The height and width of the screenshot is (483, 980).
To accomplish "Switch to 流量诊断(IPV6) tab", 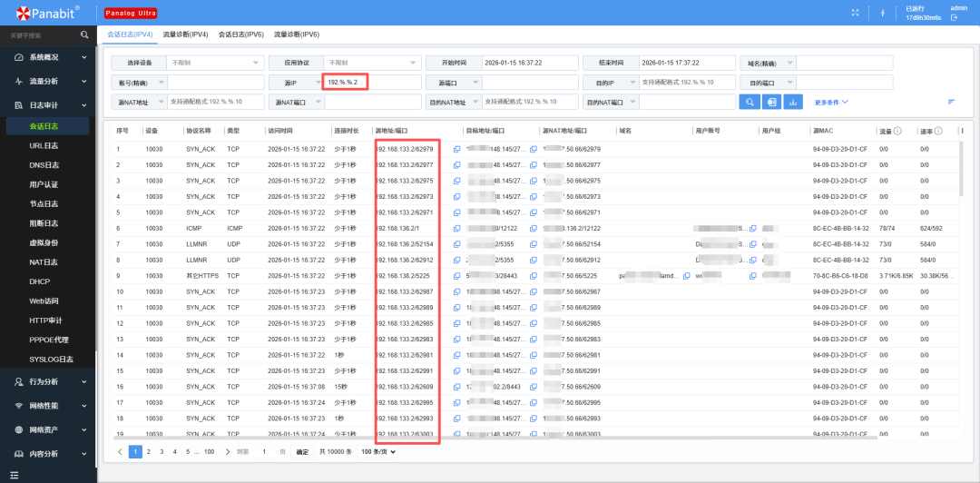I will click(x=297, y=34).
